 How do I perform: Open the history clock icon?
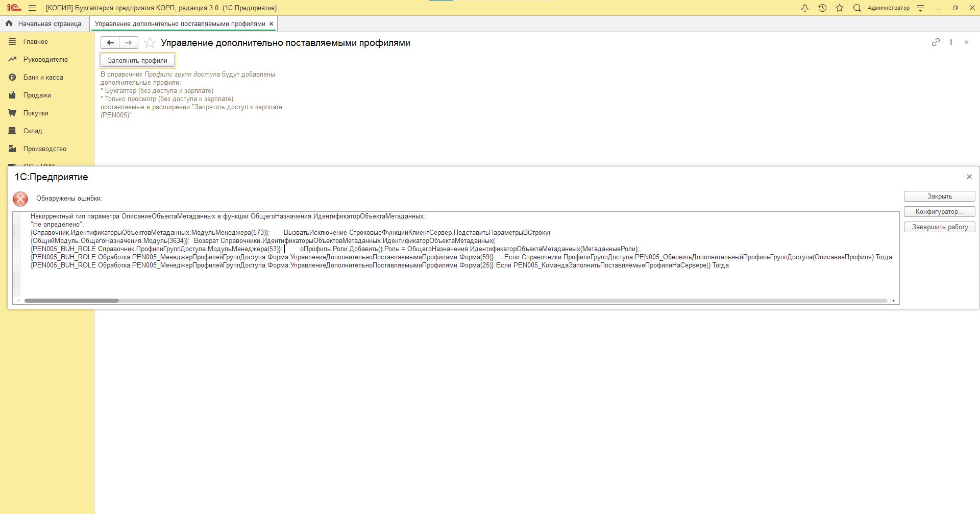[822, 8]
